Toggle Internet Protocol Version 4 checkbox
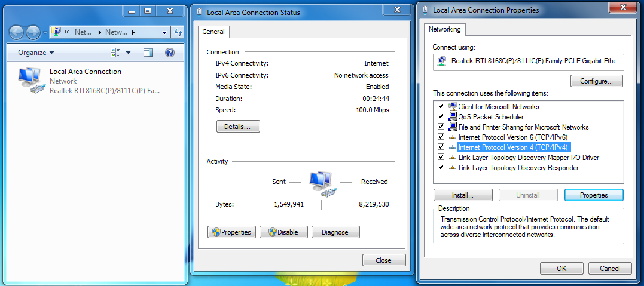The height and width of the screenshot is (286, 644). tap(441, 147)
